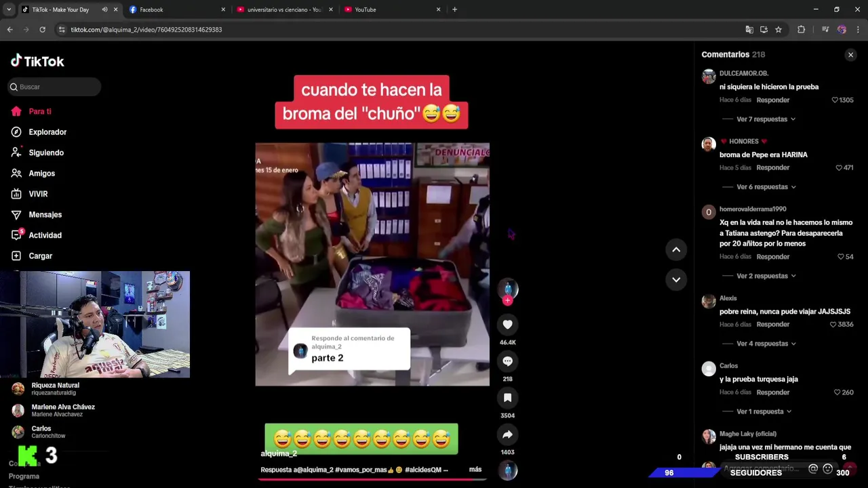This screenshot has height=488, width=868.
Task: Expand Ver 7 respuestas
Action: pyautogui.click(x=766, y=119)
